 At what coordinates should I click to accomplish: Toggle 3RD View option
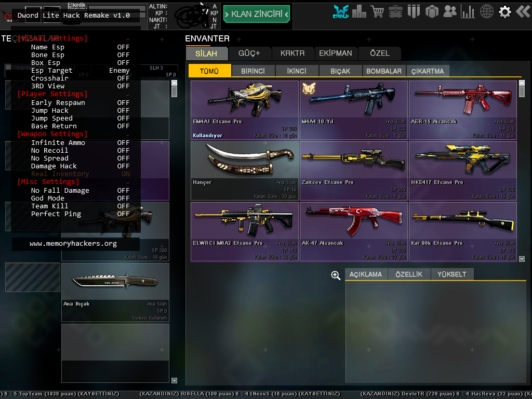(80, 86)
